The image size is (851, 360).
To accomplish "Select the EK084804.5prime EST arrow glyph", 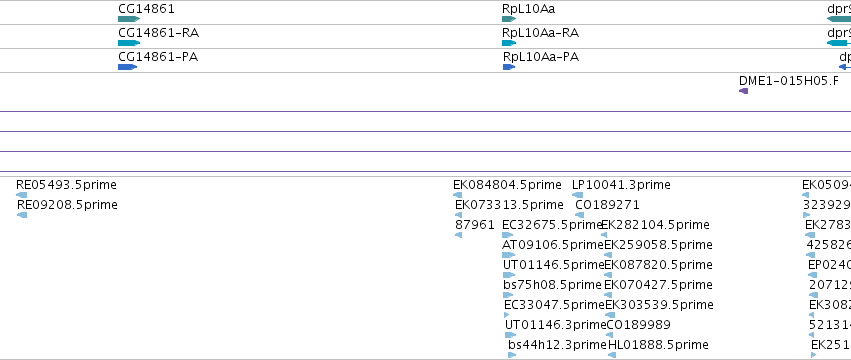I will 458,195.
